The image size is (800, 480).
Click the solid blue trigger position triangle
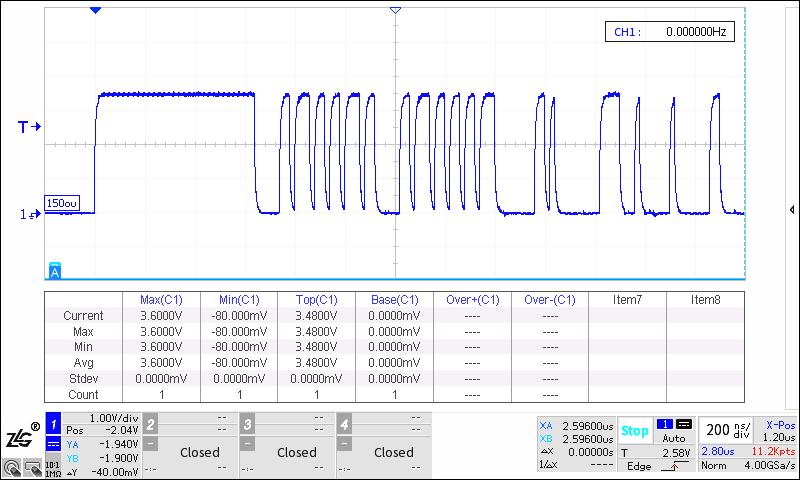(95, 10)
